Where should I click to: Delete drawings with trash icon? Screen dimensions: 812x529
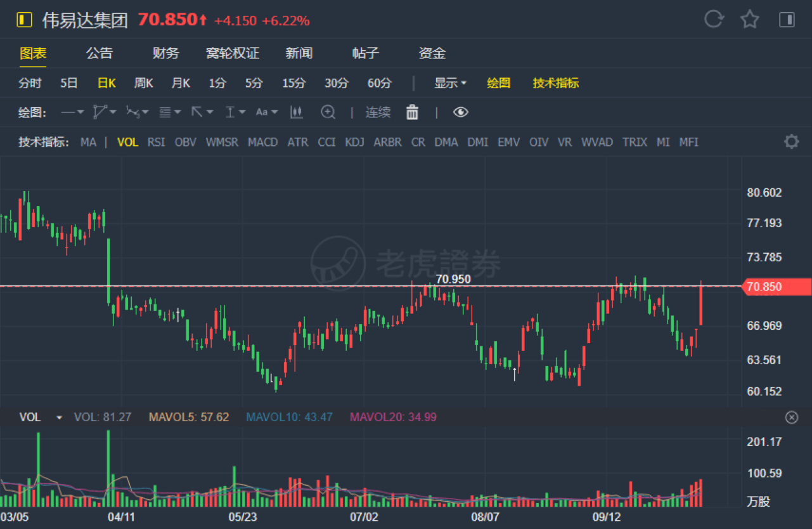412,112
